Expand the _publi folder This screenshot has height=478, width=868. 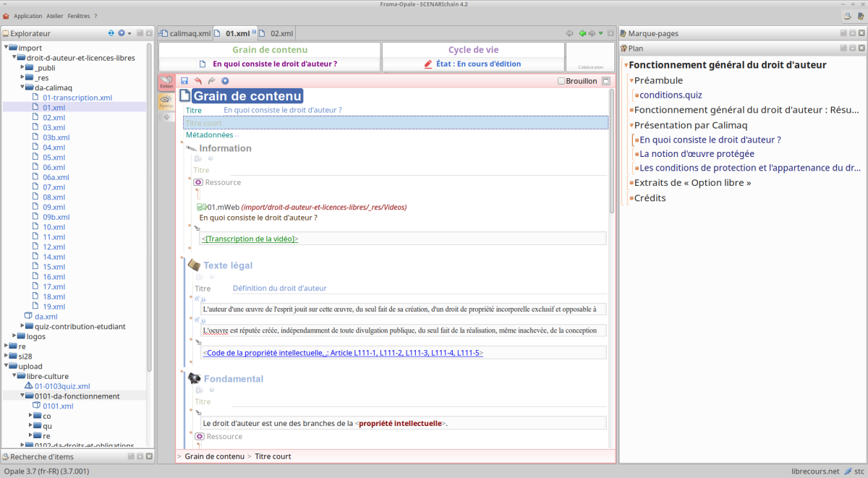pyautogui.click(x=22, y=67)
